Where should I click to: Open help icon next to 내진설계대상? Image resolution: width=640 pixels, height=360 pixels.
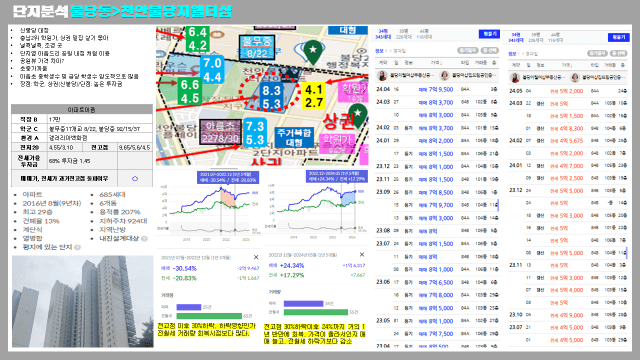pos(144,238)
